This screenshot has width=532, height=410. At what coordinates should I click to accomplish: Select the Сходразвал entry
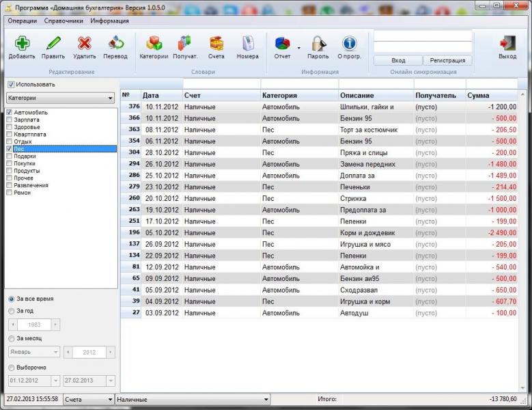tap(319, 290)
